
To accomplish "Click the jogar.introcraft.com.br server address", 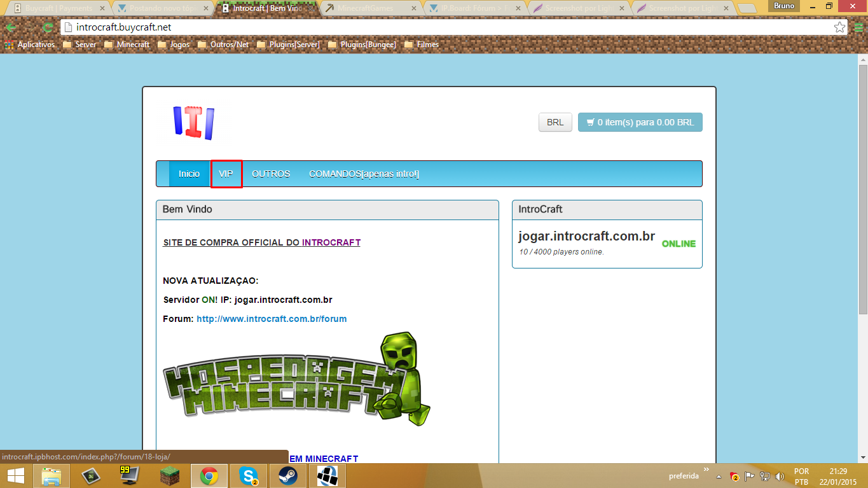I will point(586,236).
